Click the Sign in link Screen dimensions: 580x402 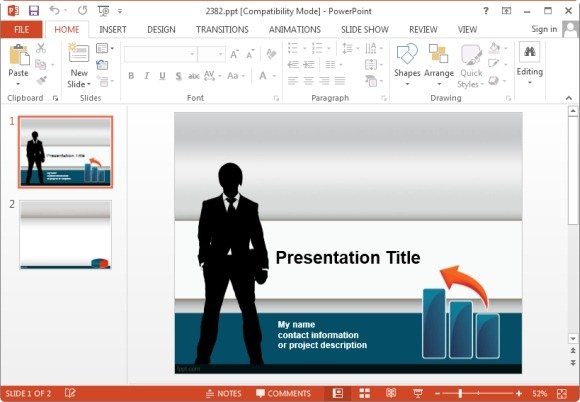tap(544, 29)
